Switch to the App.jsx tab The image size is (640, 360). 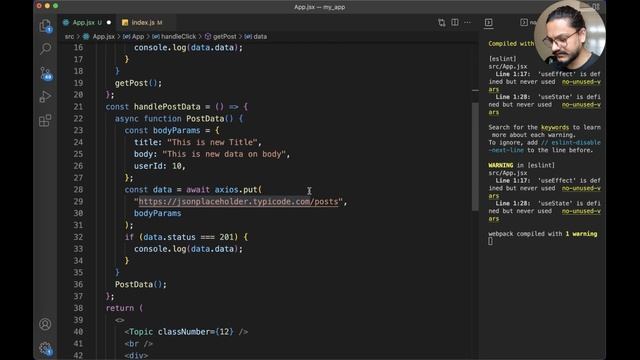83,22
